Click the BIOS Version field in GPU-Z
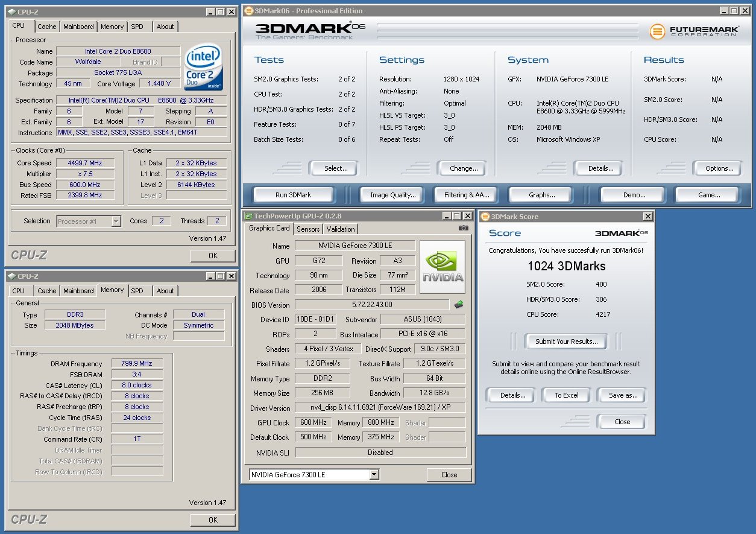This screenshot has width=756, height=534. (x=372, y=305)
